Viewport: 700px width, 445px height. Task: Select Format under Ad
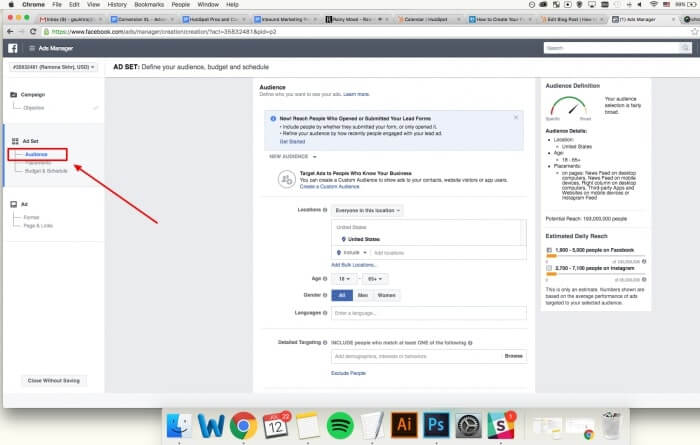point(31,217)
